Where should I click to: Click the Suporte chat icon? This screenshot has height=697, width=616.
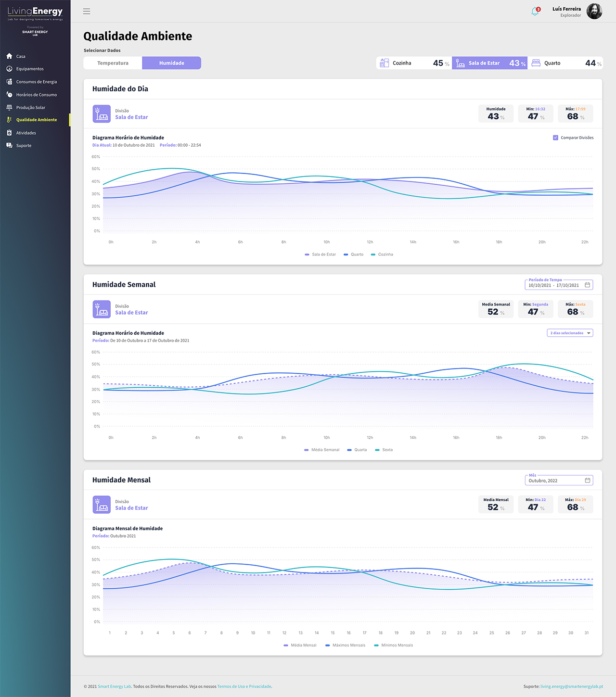pyautogui.click(x=9, y=145)
